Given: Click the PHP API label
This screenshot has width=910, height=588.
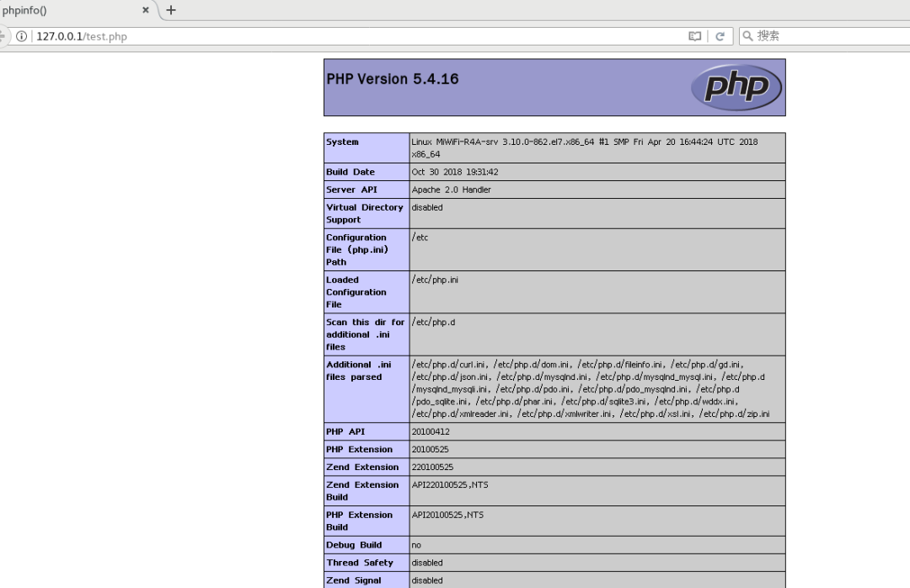Looking at the screenshot, I should [x=345, y=431].
